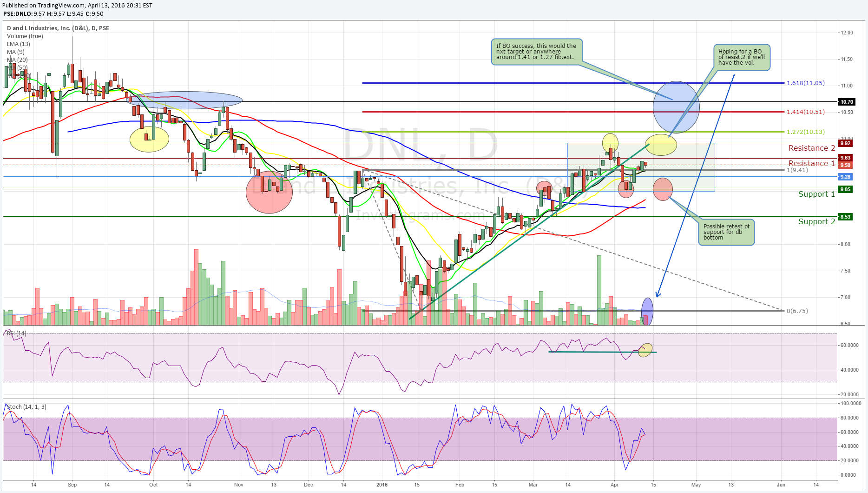
Task: Click the 'Sep' date axis label
Action: point(72,485)
